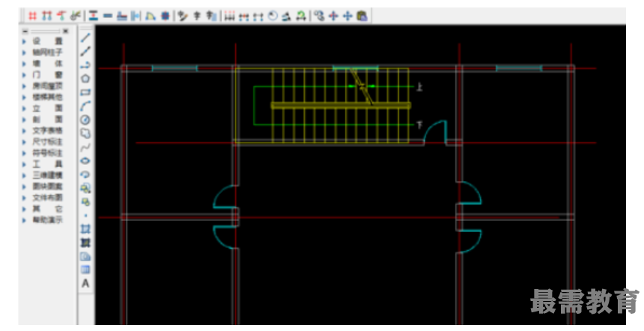Image resolution: width=644 pixels, height=331 pixels.
Task: Select the Construction Line tool
Action: point(85,52)
